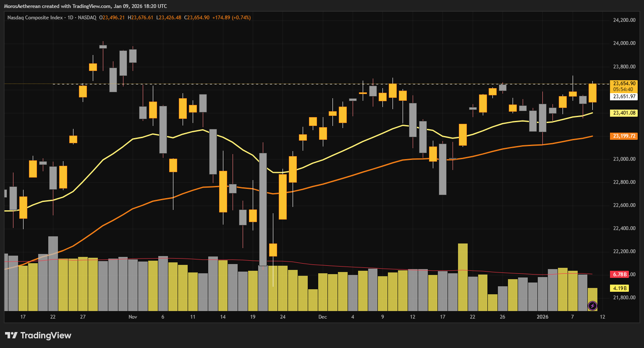
Task: Click the orange 23,654.90 current price label
Action: pos(624,84)
